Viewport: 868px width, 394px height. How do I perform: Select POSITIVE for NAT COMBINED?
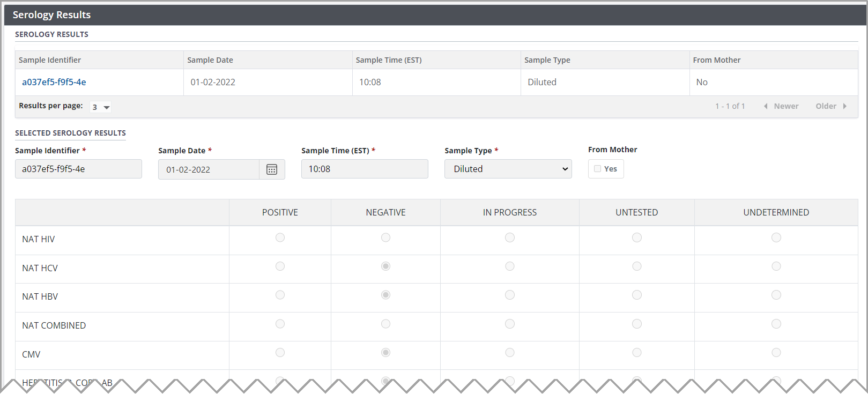click(x=280, y=324)
